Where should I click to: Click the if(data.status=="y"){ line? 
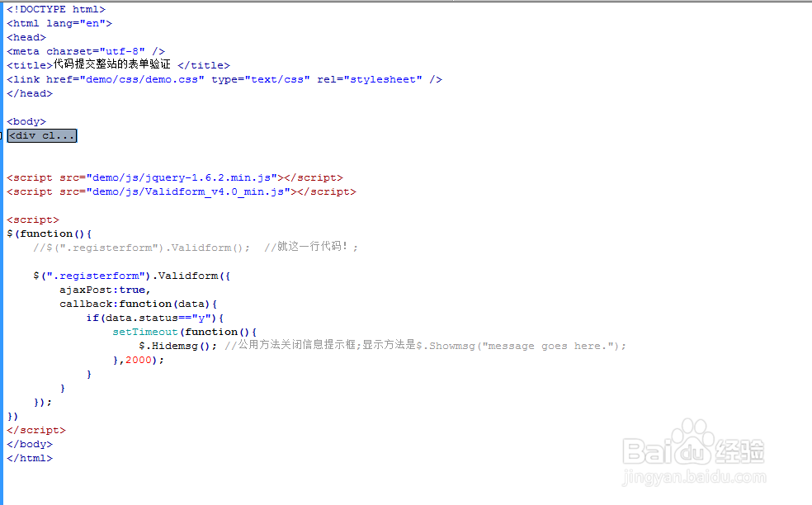155,318
